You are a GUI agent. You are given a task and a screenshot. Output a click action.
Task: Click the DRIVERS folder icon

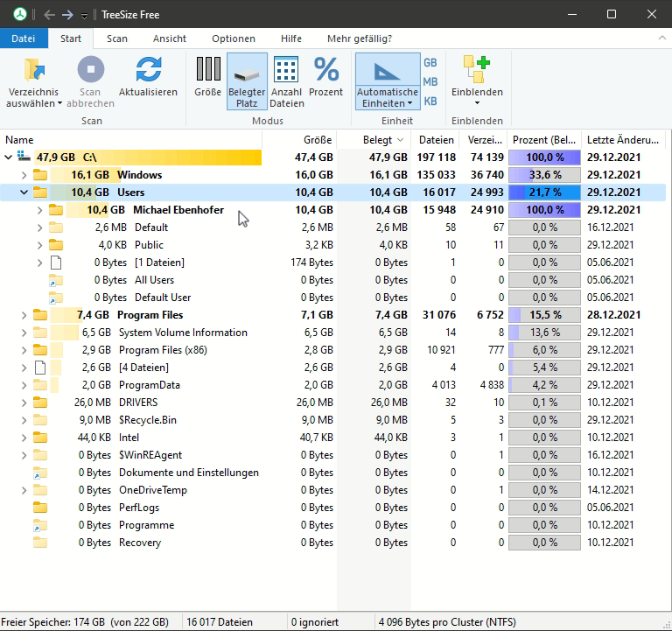[40, 403]
